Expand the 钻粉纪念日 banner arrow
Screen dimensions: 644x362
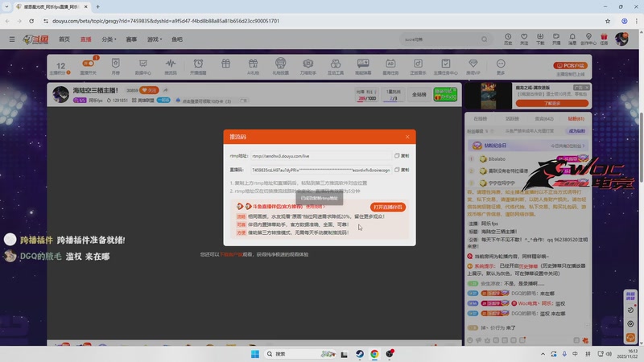(x=583, y=146)
